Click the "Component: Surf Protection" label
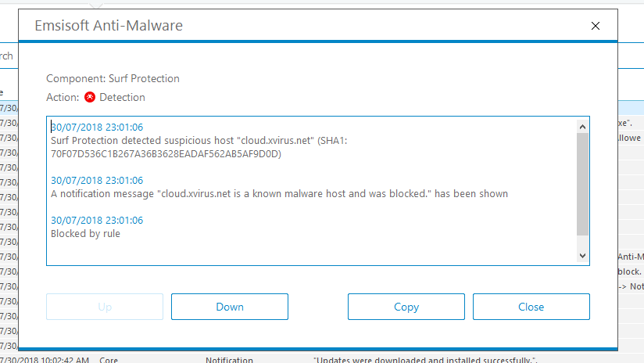644x363 pixels. coord(113,78)
